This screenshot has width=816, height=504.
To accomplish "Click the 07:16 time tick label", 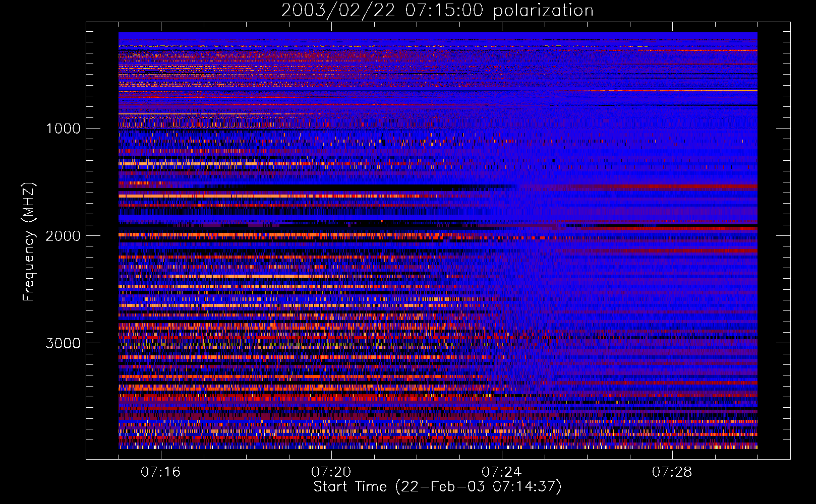I will (x=161, y=472).
